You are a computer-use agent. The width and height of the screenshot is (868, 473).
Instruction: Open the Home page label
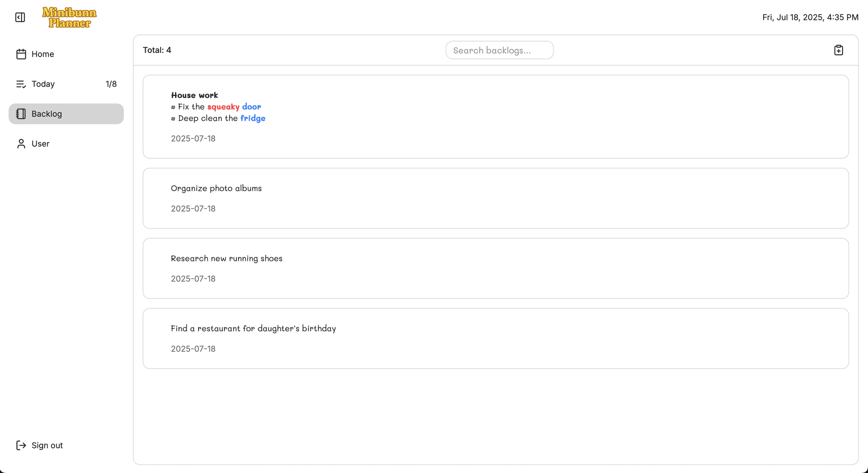coord(43,54)
